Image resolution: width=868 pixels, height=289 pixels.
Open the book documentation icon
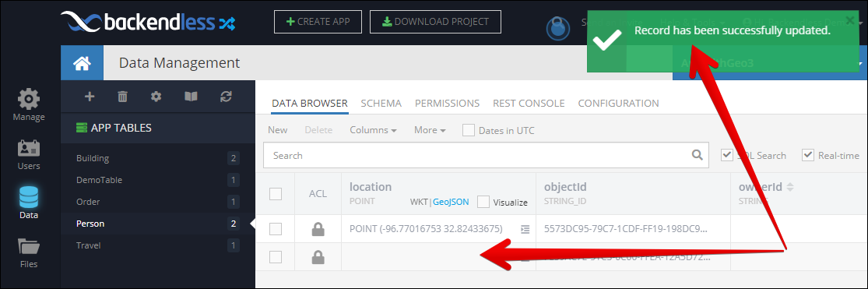[x=191, y=97]
